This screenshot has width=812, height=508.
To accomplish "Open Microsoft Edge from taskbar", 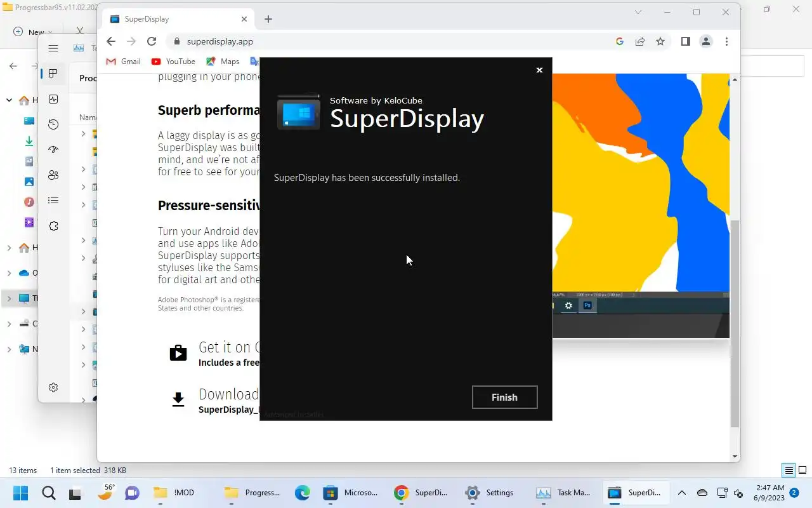I will coord(302,493).
